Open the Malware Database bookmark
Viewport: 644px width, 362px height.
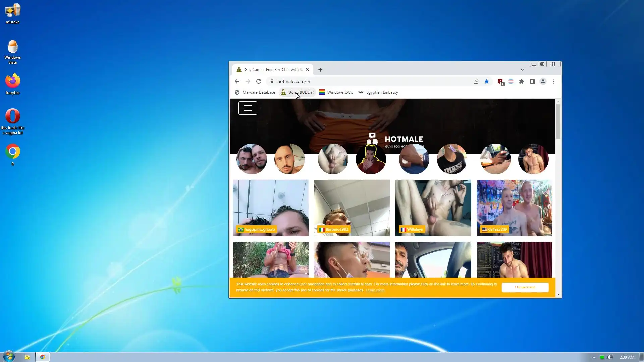[255, 92]
